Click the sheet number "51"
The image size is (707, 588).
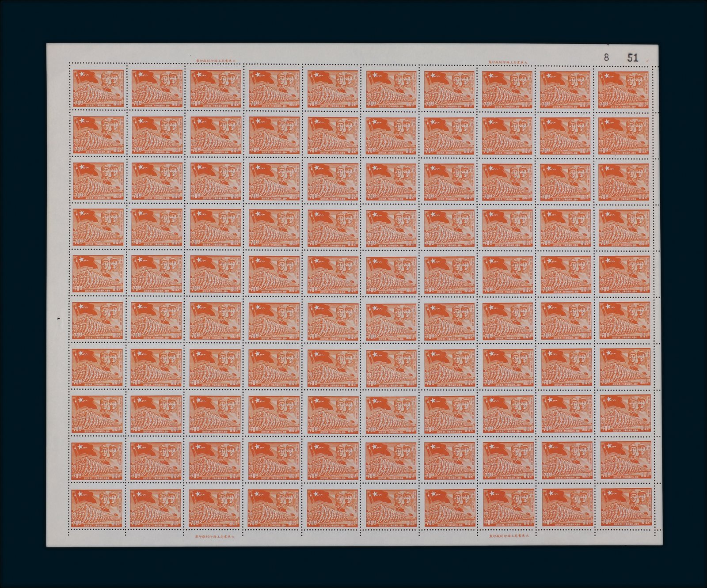[x=633, y=57]
